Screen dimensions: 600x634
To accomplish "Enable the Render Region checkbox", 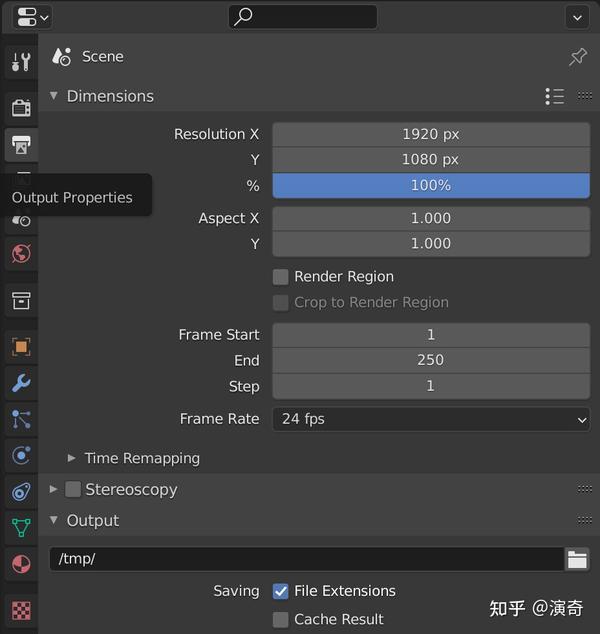I will point(281,277).
